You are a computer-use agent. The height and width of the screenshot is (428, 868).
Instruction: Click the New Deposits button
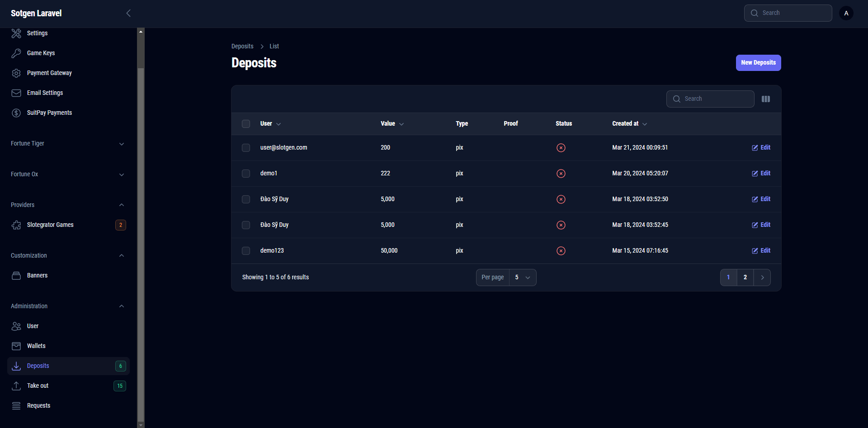click(x=758, y=63)
